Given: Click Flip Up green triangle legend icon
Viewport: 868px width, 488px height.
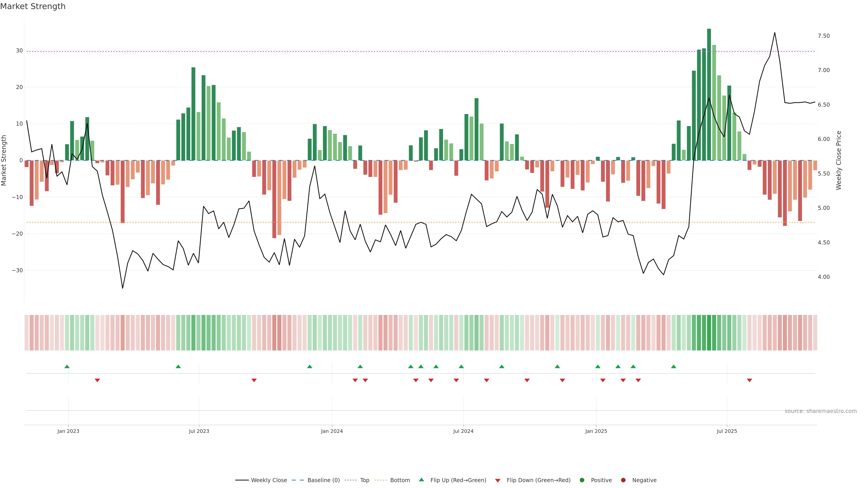Looking at the screenshot, I should tap(421, 480).
